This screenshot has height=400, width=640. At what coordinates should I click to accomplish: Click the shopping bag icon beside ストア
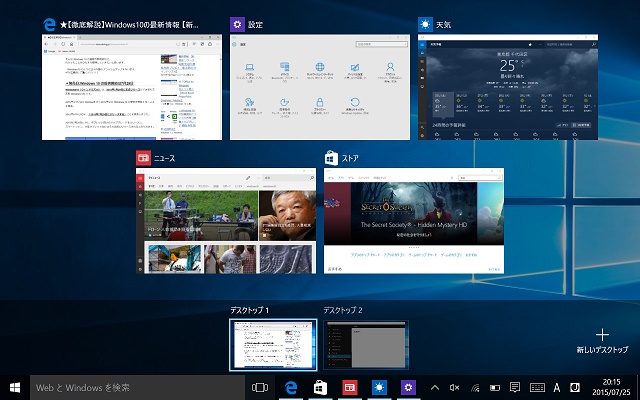coord(331,158)
